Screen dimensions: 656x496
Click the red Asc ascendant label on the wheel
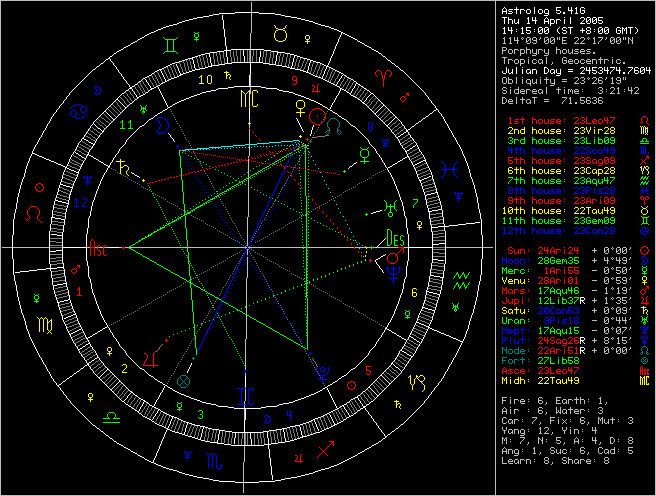(99, 247)
